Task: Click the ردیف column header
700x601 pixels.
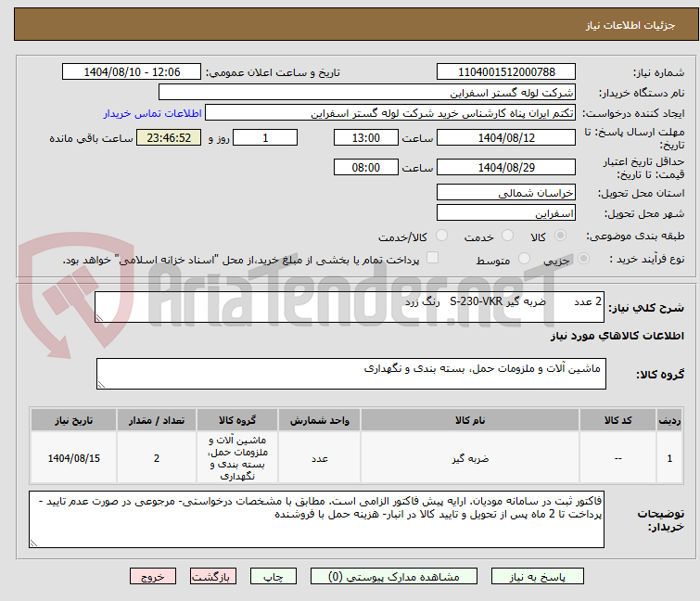Action: 669,420
